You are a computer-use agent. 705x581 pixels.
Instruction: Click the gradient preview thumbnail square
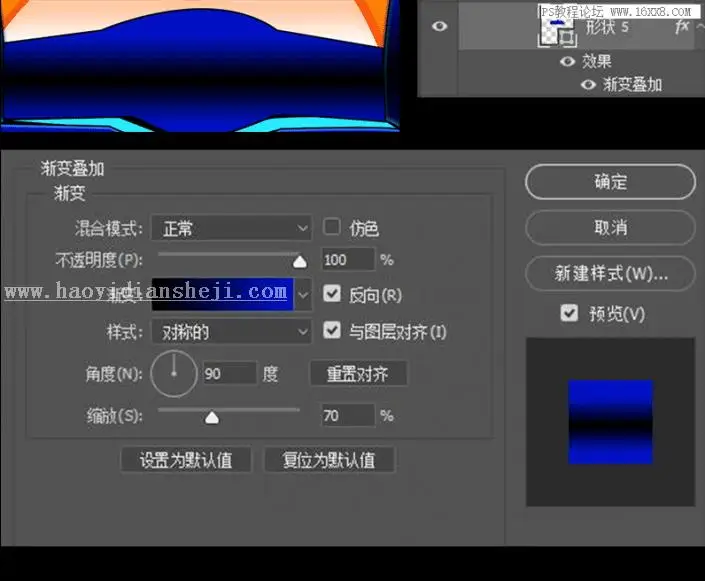click(610, 422)
